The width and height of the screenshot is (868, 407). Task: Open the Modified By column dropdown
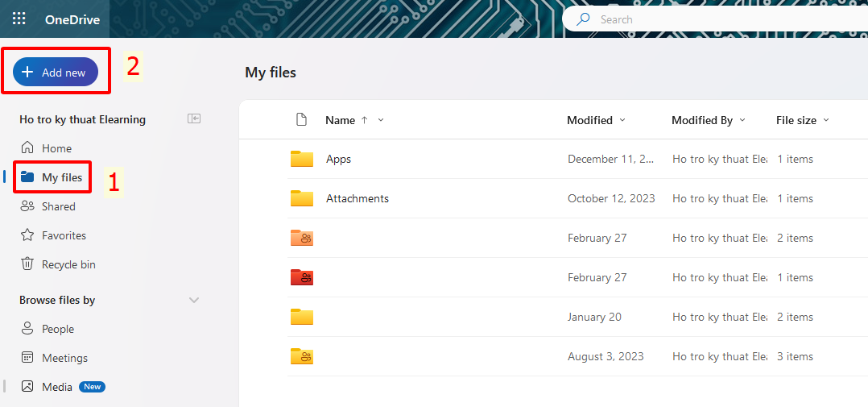coord(742,120)
